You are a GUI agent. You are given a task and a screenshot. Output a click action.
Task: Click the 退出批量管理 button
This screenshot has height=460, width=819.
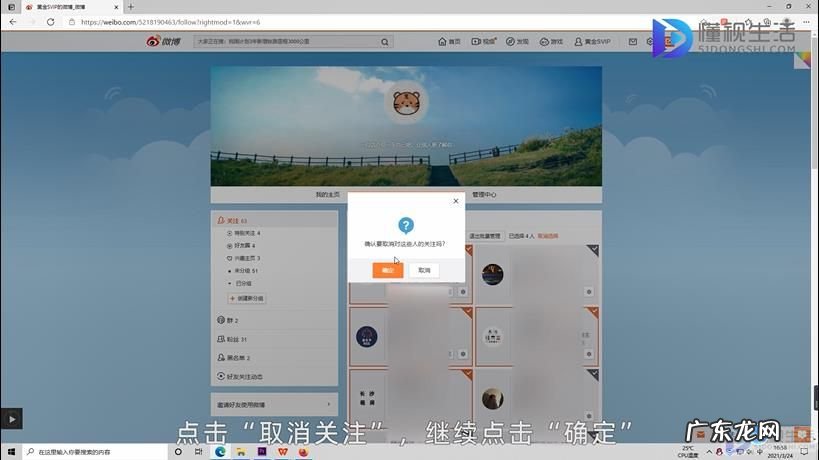point(485,236)
